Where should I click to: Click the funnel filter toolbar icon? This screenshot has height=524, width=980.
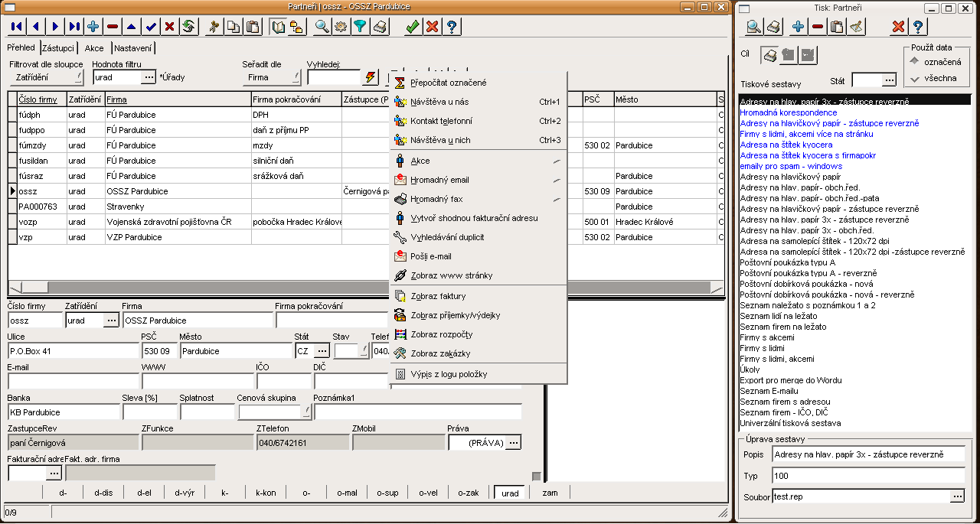[x=359, y=27]
